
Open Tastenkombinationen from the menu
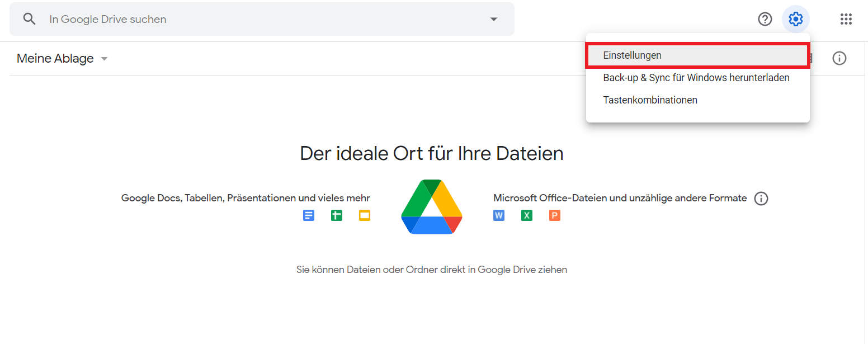(698, 100)
